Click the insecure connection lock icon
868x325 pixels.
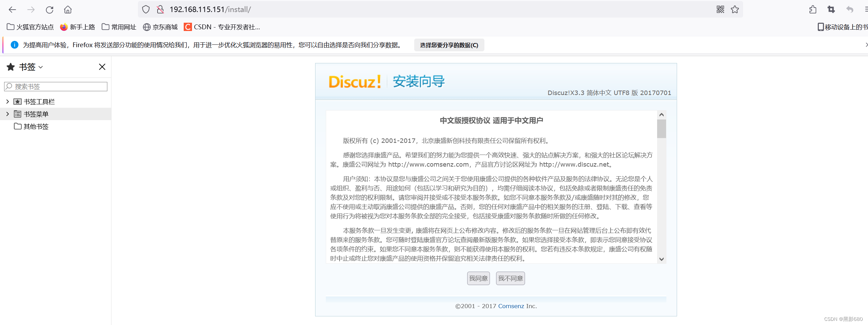(x=160, y=10)
